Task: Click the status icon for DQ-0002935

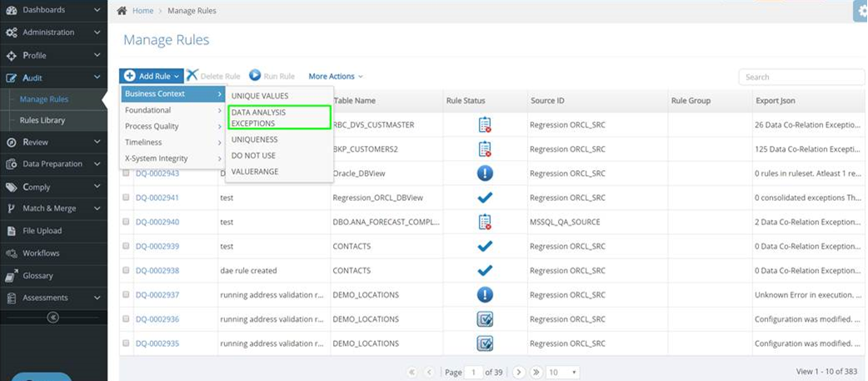Action: point(485,343)
